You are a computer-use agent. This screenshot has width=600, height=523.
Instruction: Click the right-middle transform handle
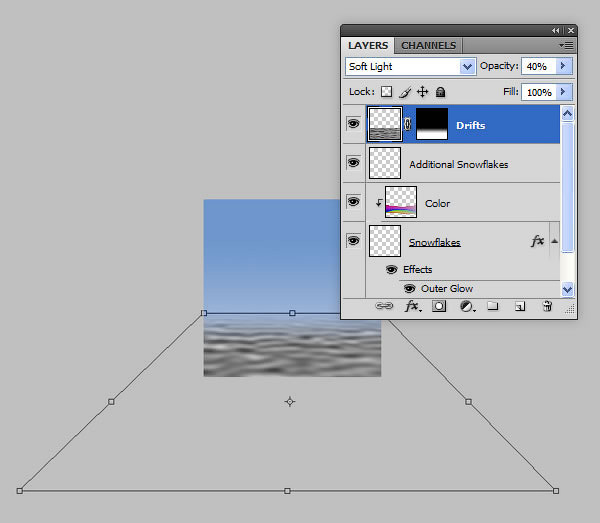click(x=468, y=402)
